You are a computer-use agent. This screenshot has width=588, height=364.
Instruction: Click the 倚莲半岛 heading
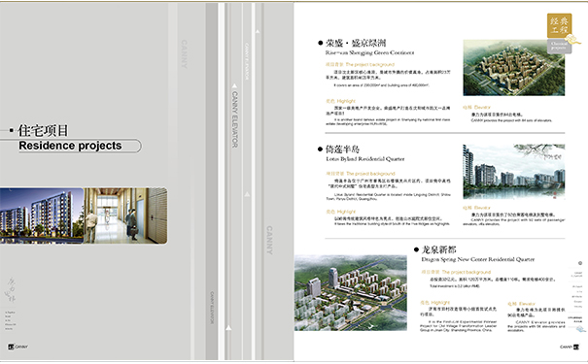342,149
